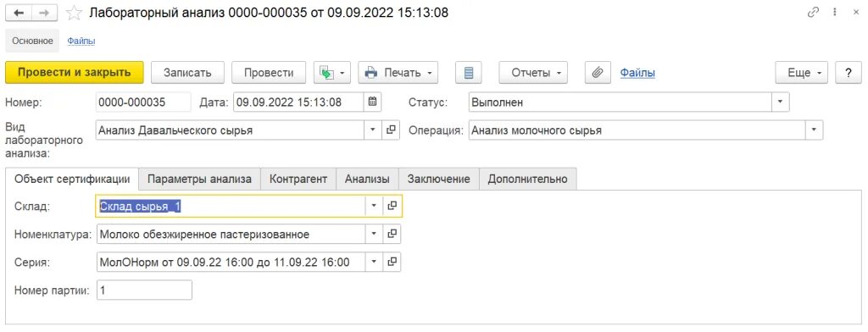This screenshot has width=868, height=332.
Task: Click the Серия field with МолОНорм
Action: tap(231, 262)
